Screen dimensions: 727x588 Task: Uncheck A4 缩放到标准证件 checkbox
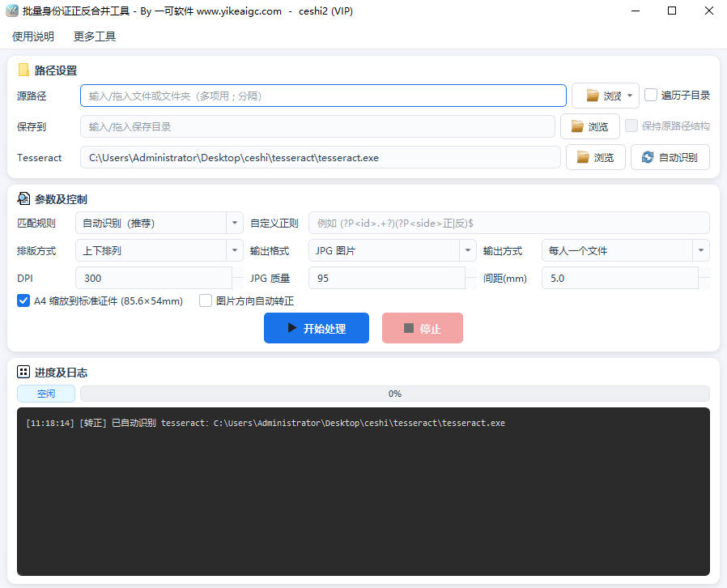tap(23, 300)
